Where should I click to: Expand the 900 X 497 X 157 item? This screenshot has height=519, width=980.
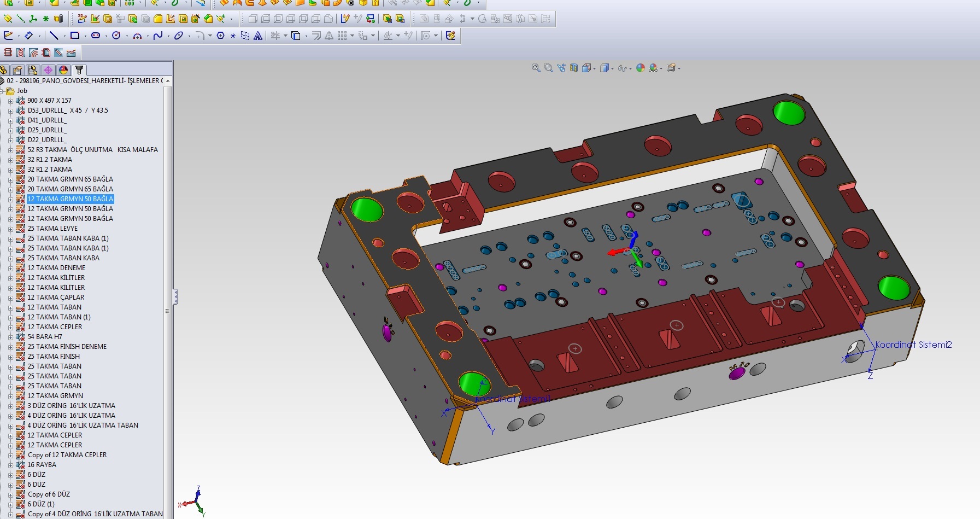tap(10, 101)
